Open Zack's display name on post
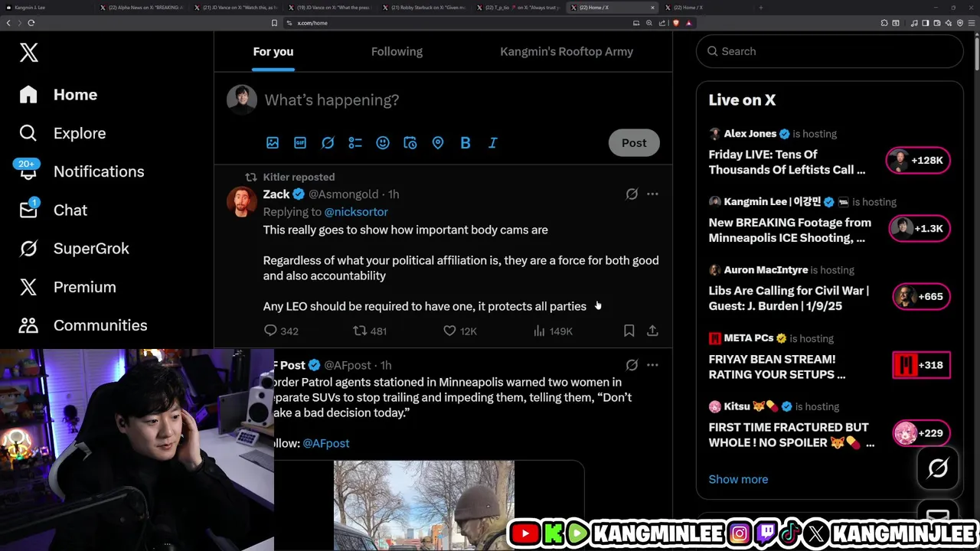The image size is (980, 551). tap(276, 194)
